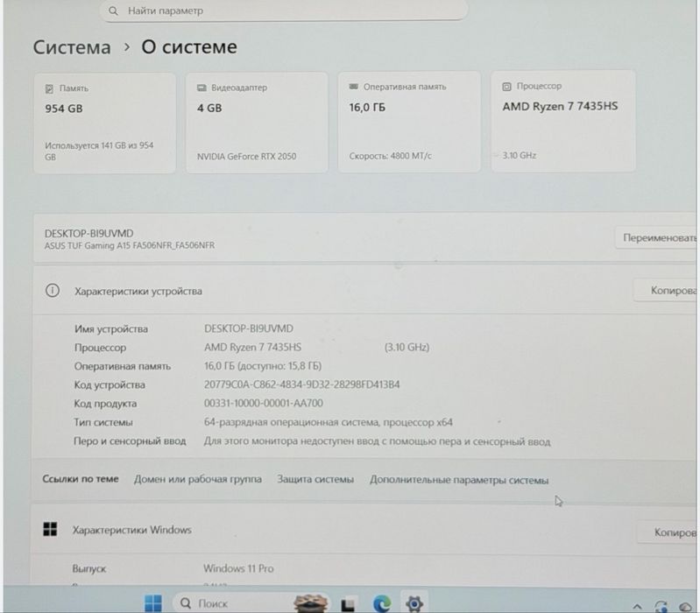
Task: Click the '(3.10 GHz)' value in specs
Action: coord(407,347)
